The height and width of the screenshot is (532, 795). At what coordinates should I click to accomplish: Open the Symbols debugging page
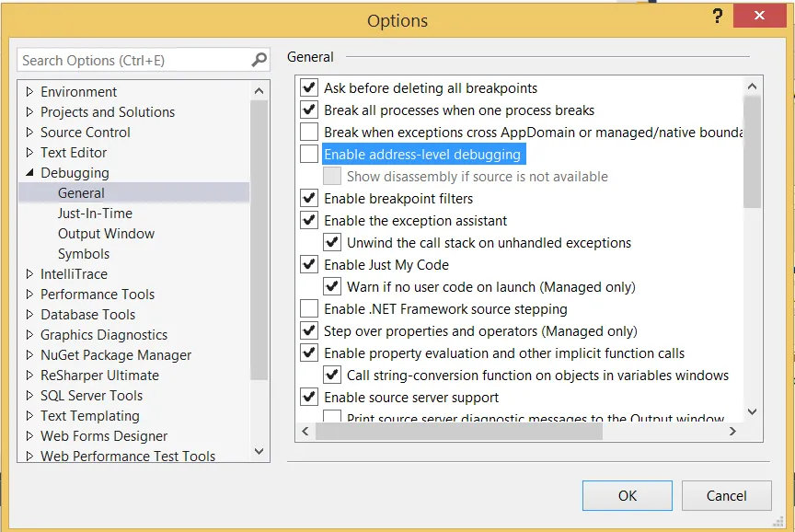tap(84, 254)
